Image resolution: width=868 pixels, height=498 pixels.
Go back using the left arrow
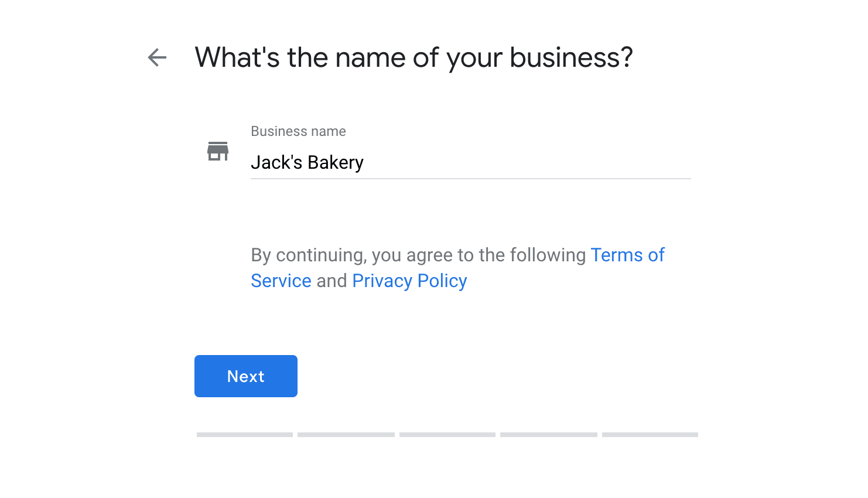tap(157, 57)
